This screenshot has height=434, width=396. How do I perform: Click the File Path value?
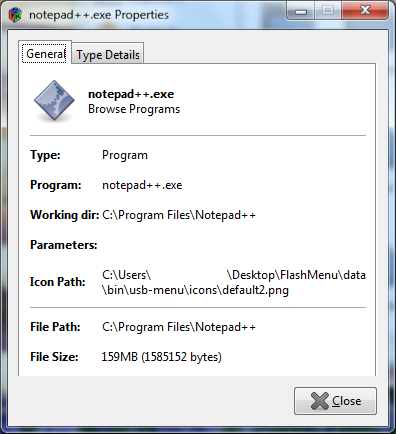tap(179, 327)
